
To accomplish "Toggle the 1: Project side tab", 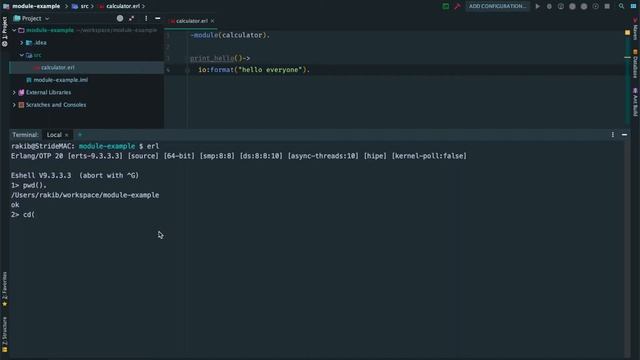I will coord(4,31).
